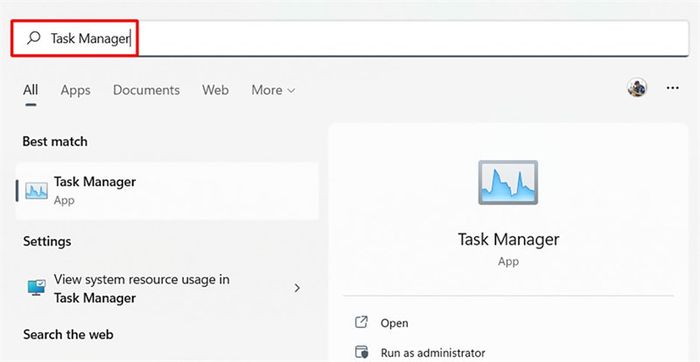700x362 pixels.
Task: Click the large Task Manager app icon
Action: coord(508,182)
